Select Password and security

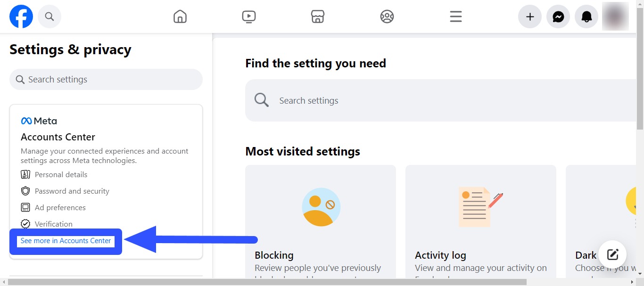coord(72,191)
